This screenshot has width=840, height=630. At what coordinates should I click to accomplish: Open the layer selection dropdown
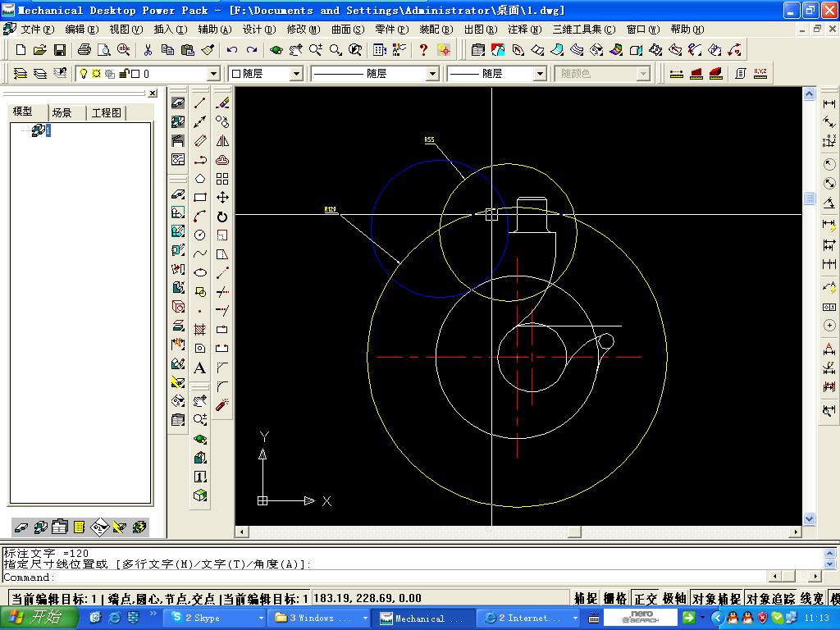pyautogui.click(x=213, y=74)
